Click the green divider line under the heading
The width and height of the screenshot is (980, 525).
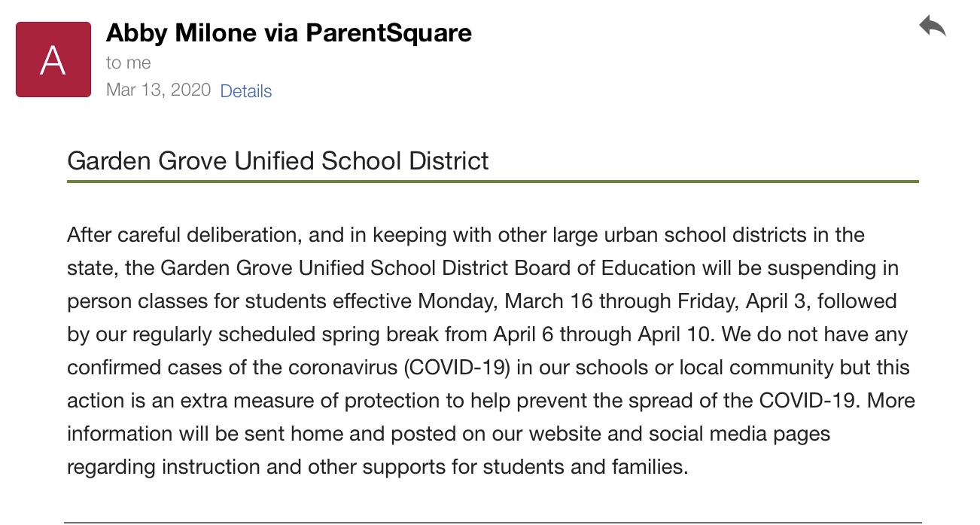[492, 182]
